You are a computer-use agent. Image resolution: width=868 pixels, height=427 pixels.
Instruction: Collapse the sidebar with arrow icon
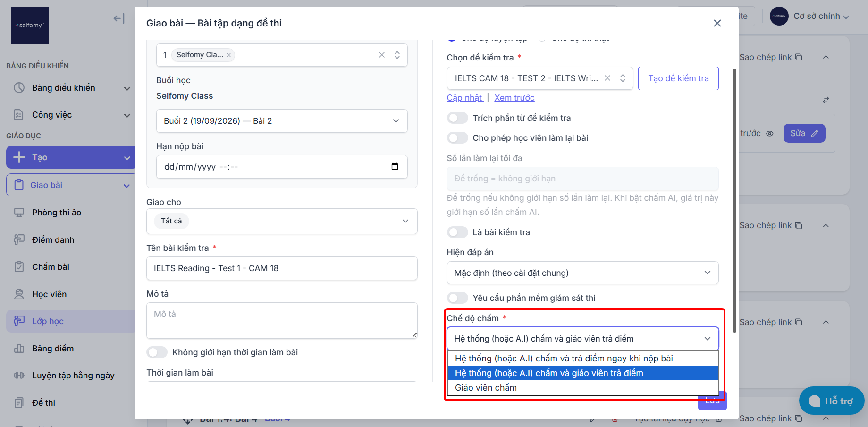(119, 18)
